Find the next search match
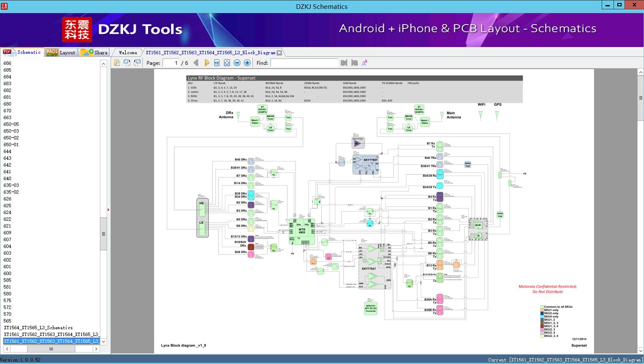 pyautogui.click(x=354, y=63)
